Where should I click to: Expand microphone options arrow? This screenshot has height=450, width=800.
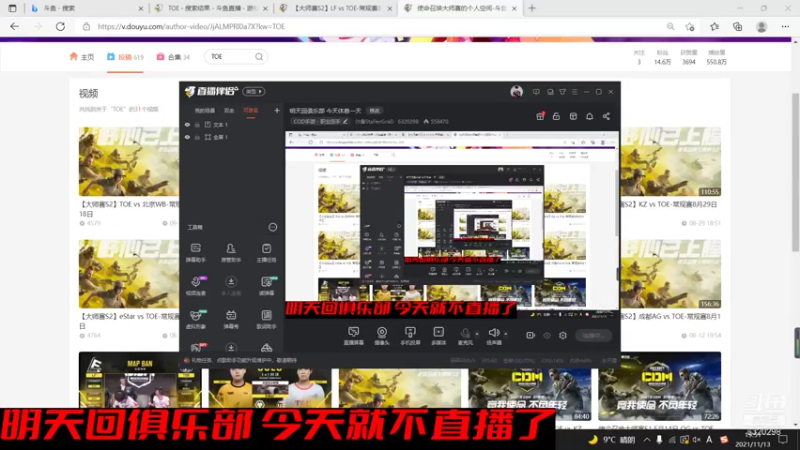pyautogui.click(x=477, y=334)
